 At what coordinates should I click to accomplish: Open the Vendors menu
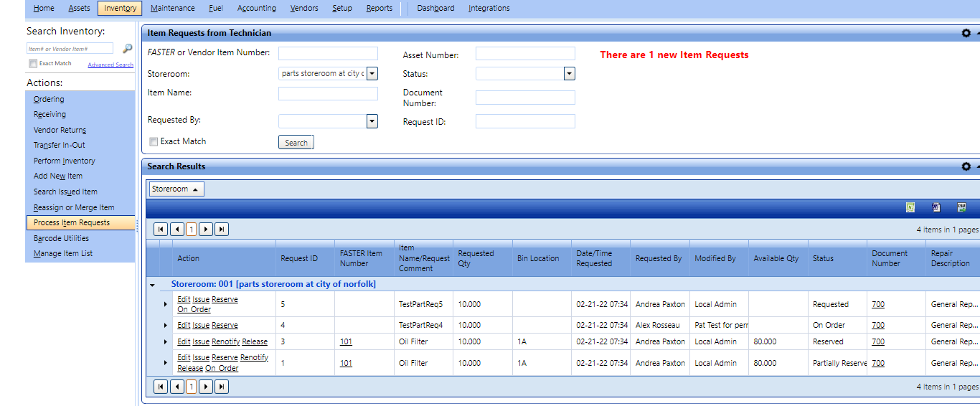click(304, 9)
